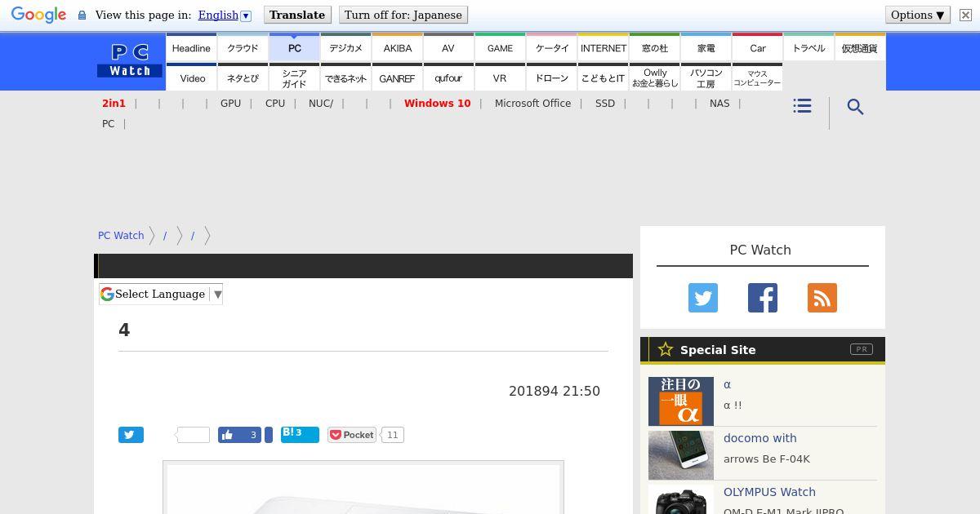Open the Video tab
This screenshot has height=514, width=980.
tap(193, 78)
